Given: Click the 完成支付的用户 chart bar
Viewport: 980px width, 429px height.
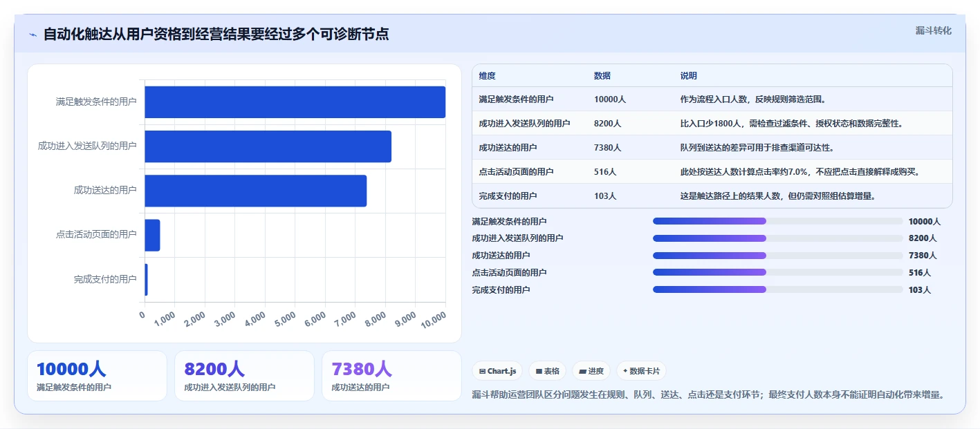Looking at the screenshot, I should pos(146,280).
